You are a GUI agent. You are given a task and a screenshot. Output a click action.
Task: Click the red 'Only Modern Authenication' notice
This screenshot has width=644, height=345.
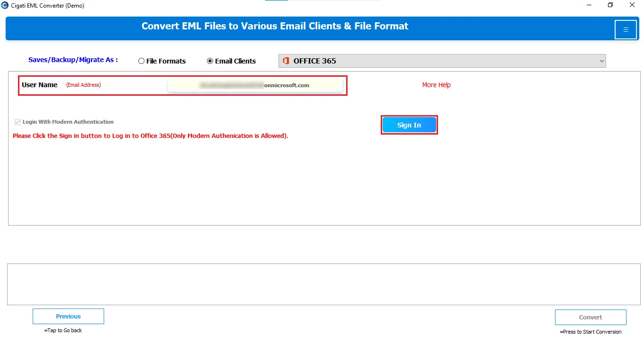(151, 136)
